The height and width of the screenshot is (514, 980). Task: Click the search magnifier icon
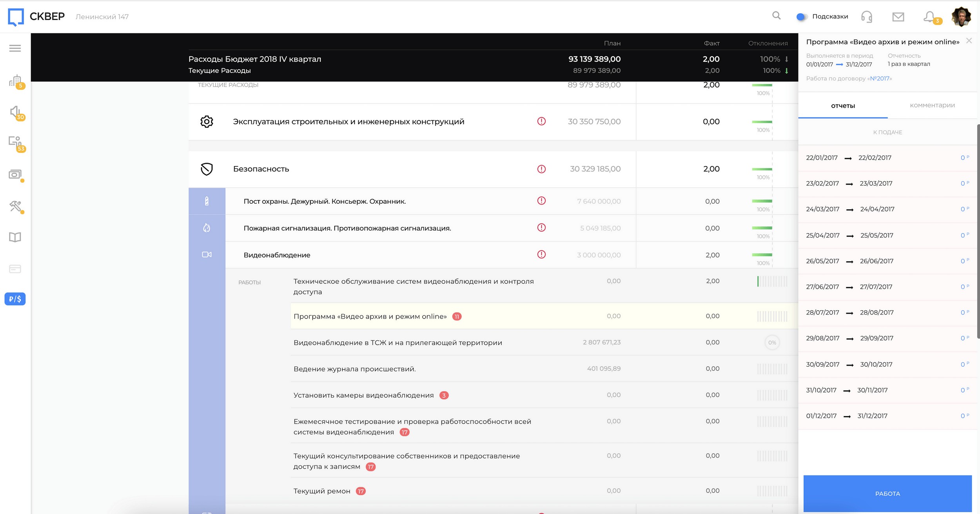[776, 16]
